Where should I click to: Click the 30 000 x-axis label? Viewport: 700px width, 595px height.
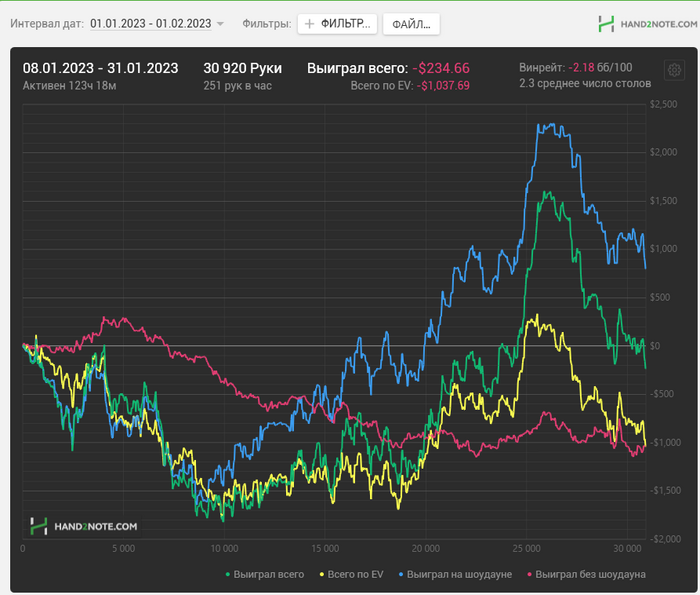click(627, 549)
